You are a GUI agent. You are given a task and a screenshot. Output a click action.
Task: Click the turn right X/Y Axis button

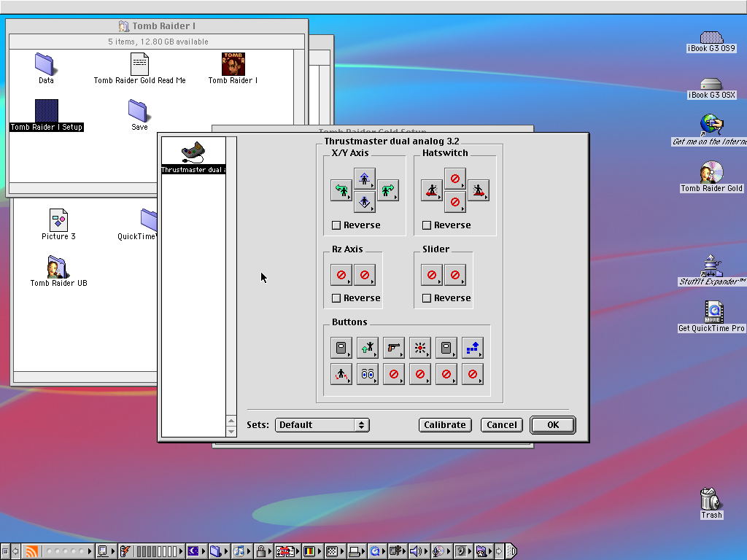click(x=387, y=191)
